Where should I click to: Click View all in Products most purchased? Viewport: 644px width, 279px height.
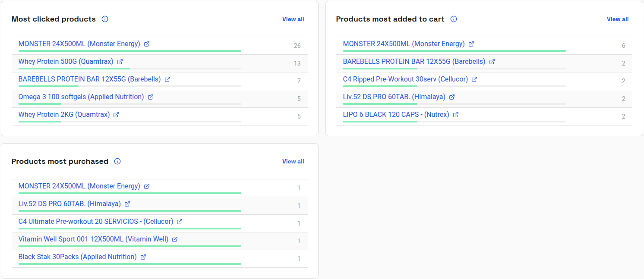(x=293, y=161)
